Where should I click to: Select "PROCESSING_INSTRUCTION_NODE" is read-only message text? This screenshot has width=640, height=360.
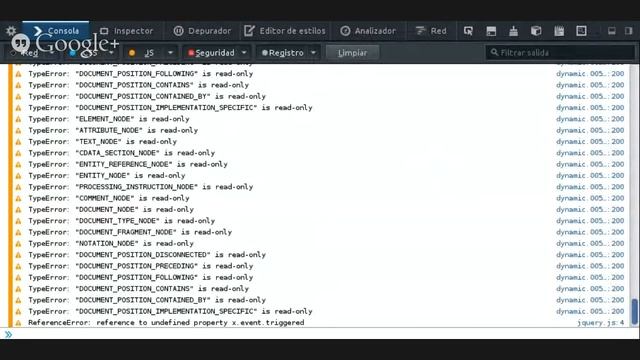(x=140, y=187)
